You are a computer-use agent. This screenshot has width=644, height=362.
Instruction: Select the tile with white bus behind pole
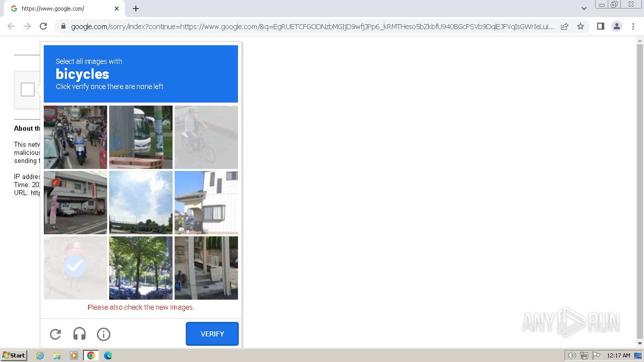[x=141, y=137]
